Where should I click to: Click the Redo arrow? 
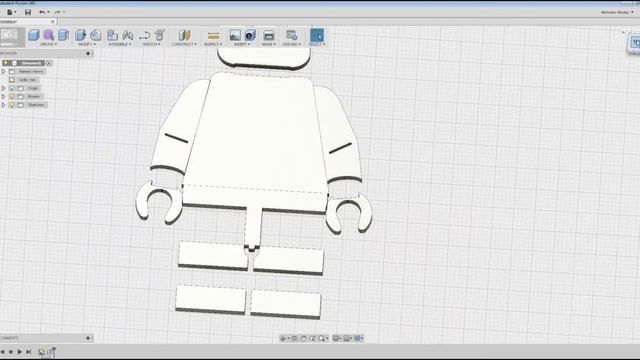click(58, 12)
